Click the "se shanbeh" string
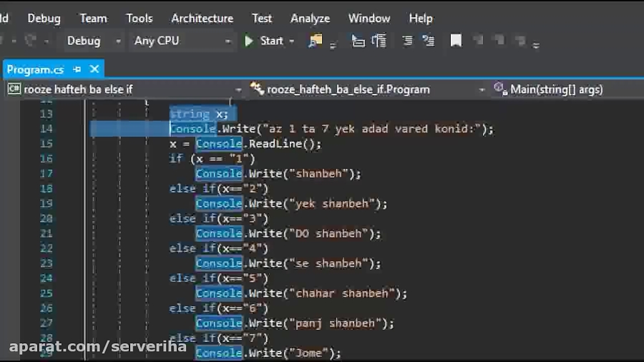The height and width of the screenshot is (362, 644). pos(328,263)
